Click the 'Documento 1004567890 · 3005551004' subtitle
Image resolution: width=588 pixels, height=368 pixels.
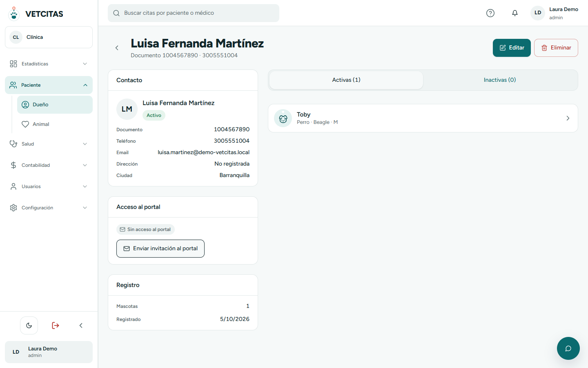(x=184, y=55)
